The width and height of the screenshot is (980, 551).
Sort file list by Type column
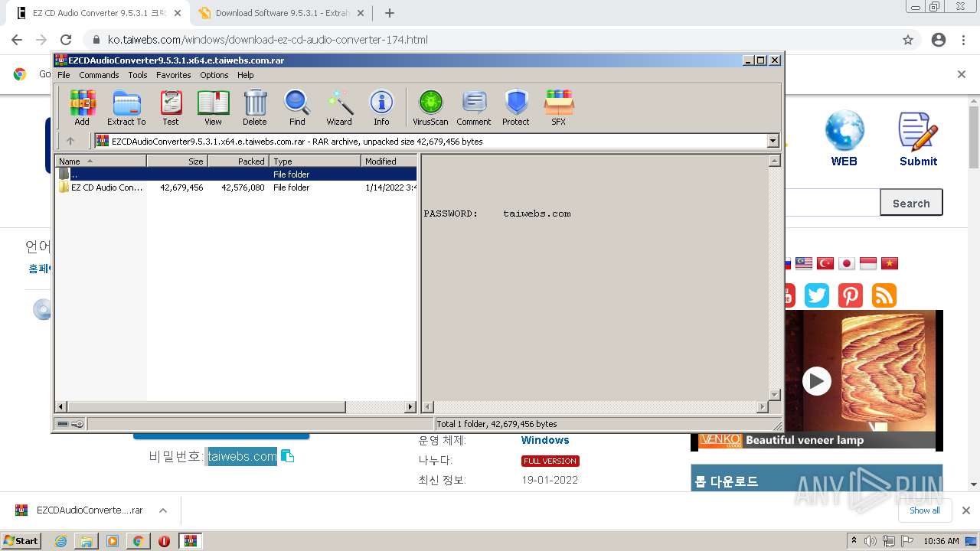pyautogui.click(x=315, y=161)
